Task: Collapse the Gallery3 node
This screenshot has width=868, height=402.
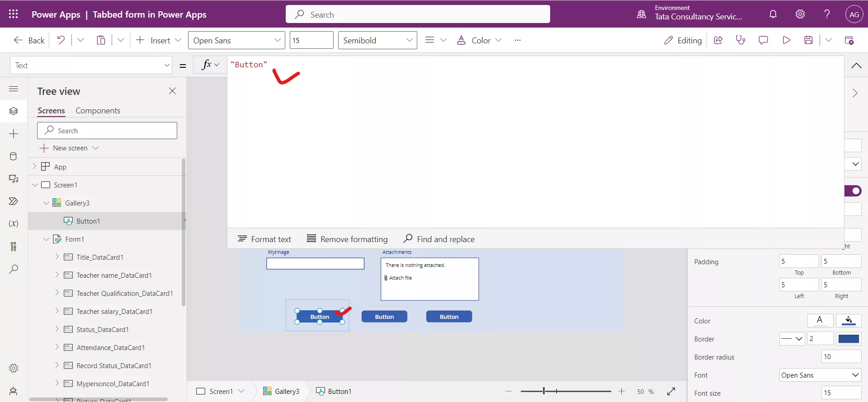Action: (x=46, y=203)
